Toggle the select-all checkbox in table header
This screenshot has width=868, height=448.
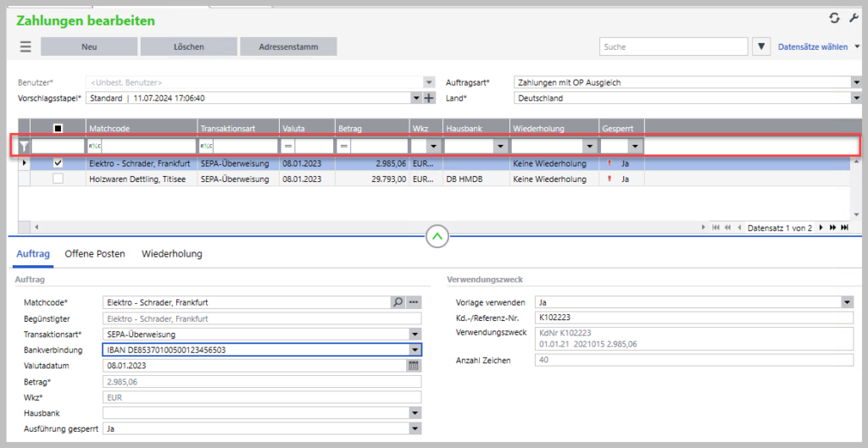[58, 129]
